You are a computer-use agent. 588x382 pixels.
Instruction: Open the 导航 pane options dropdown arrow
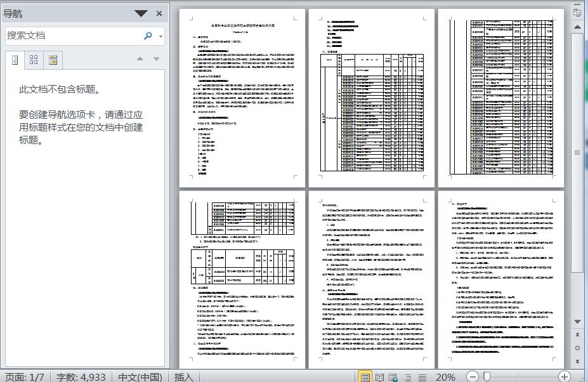tap(141, 14)
